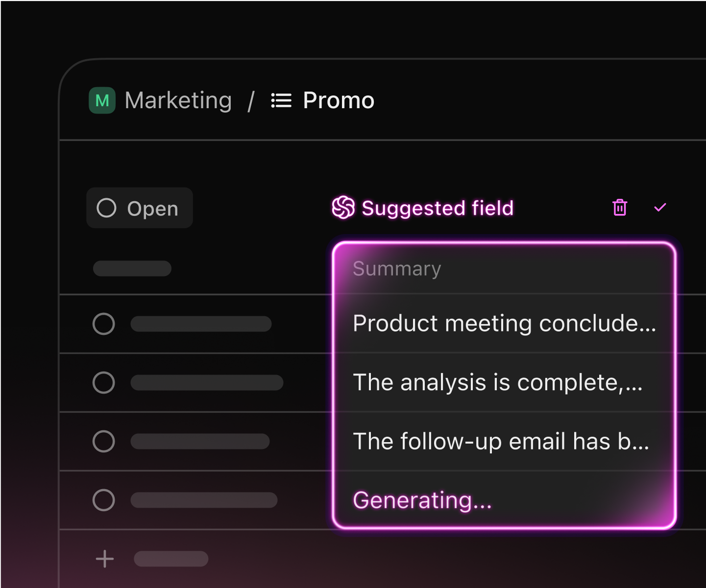706x588 pixels.
Task: Add a new task with plus icon
Action: tap(105, 559)
